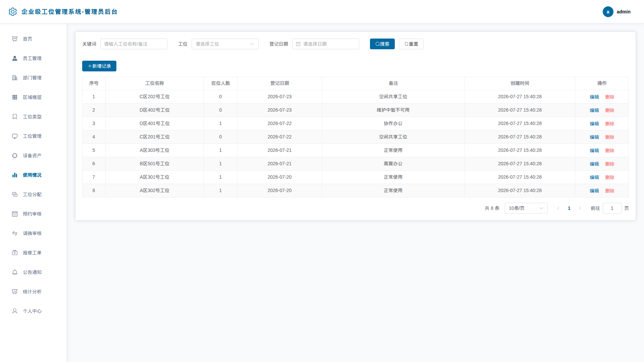Focus the 关键词 keyword input field
Viewport: 644px width, 362px height.
point(133,44)
